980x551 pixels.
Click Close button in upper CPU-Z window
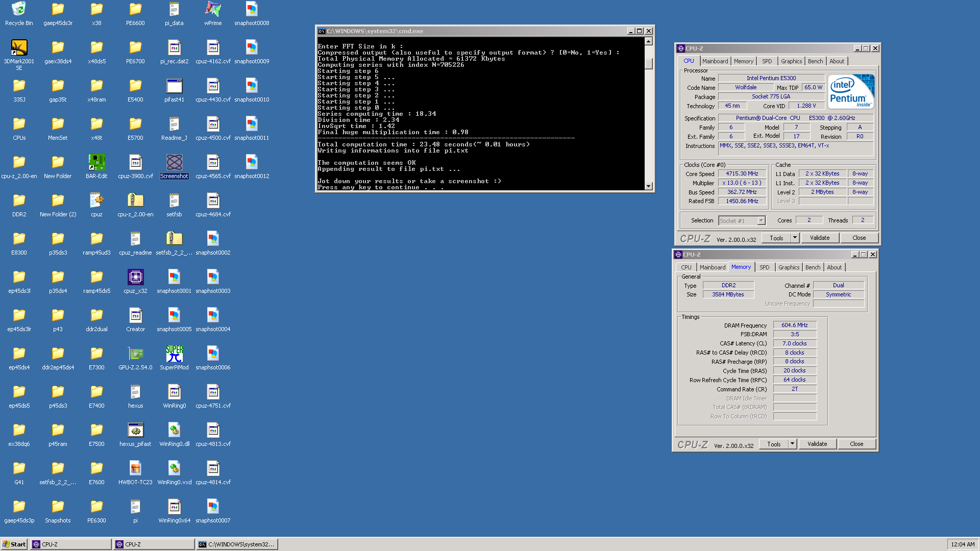(859, 238)
